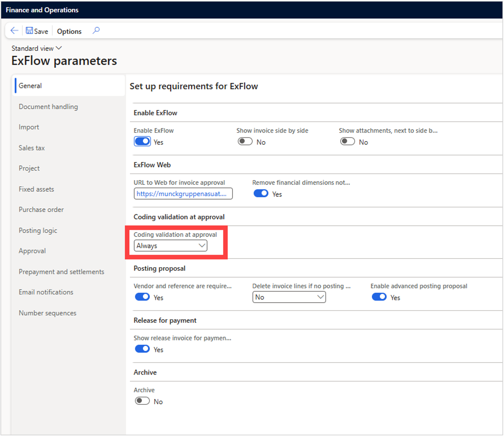
Task: Collapse the ExFlow Web section header
Action: 152,165
